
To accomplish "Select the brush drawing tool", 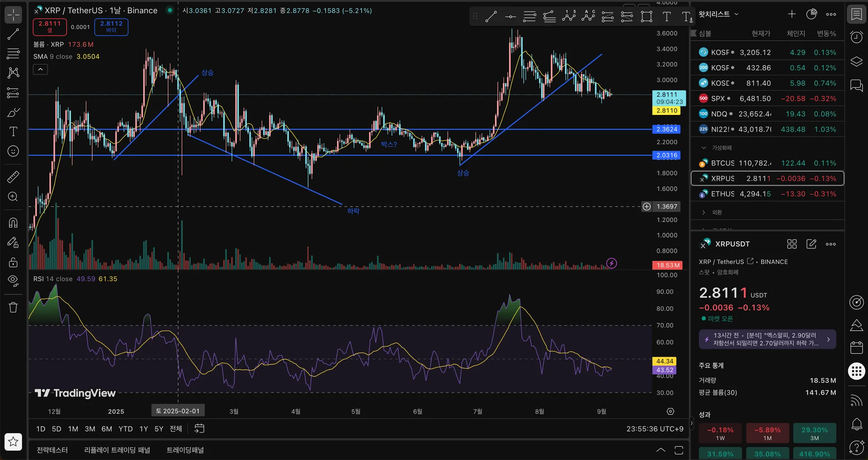I will point(14,112).
